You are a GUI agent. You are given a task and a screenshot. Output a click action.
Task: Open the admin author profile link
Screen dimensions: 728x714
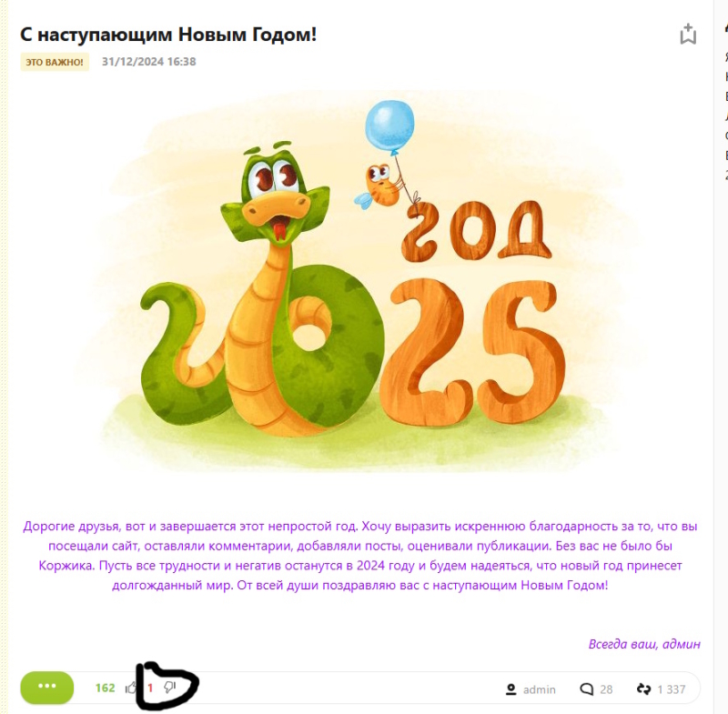click(x=539, y=689)
